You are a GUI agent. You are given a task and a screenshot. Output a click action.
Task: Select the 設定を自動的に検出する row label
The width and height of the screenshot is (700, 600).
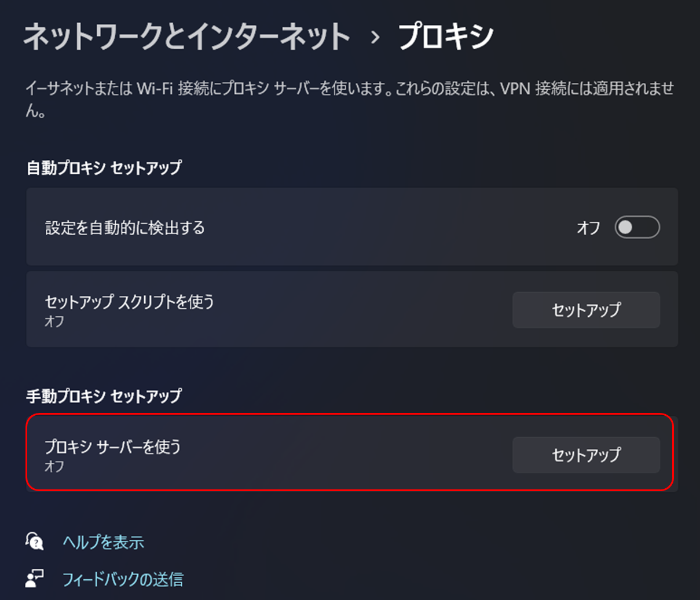click(125, 228)
